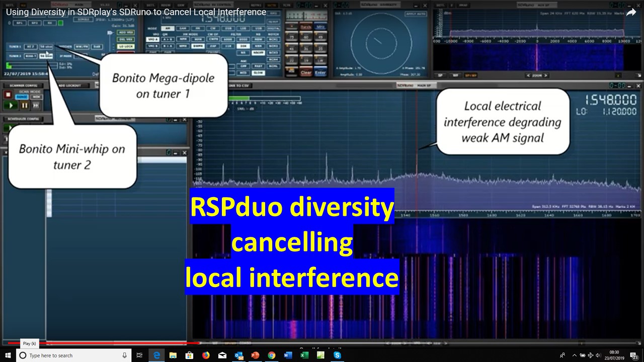
Task: Select LSB demodulation mode
Action: (x=243, y=28)
